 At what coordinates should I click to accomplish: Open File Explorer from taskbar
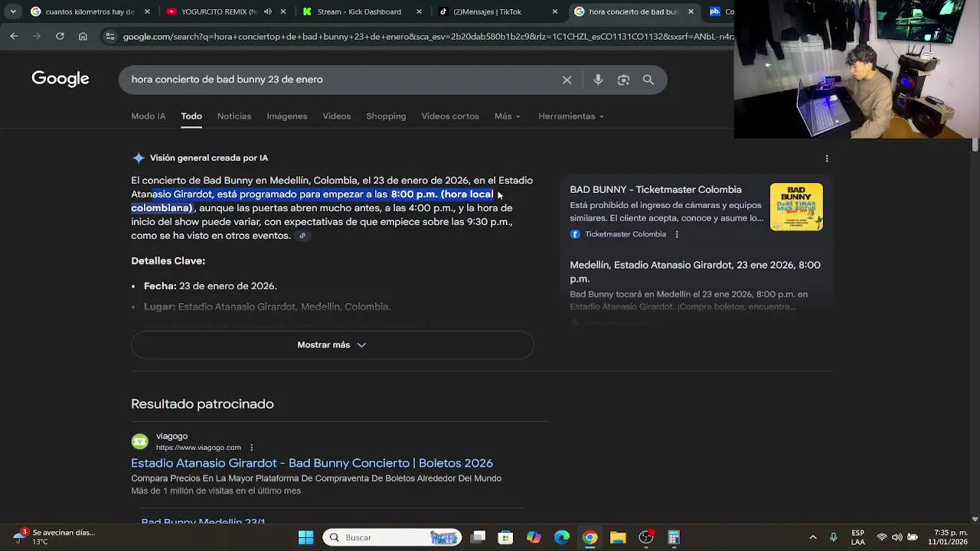(618, 537)
